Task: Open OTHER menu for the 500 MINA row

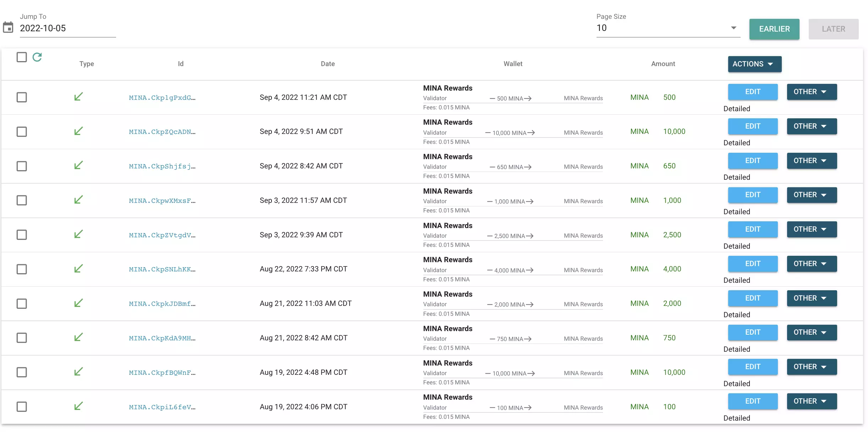Action: (x=812, y=92)
